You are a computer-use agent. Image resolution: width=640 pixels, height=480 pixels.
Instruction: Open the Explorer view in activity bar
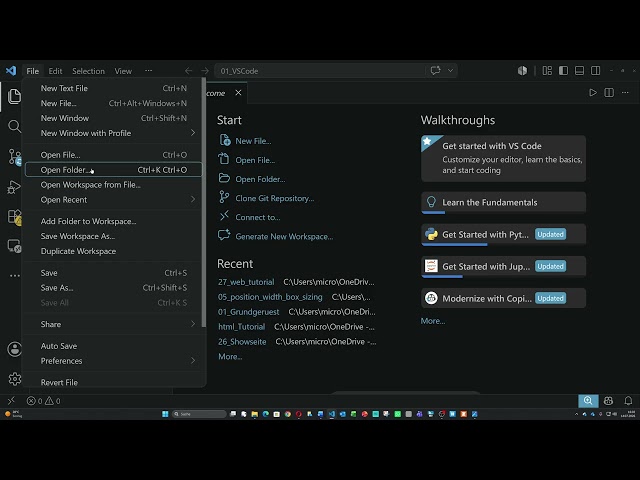coord(14,96)
